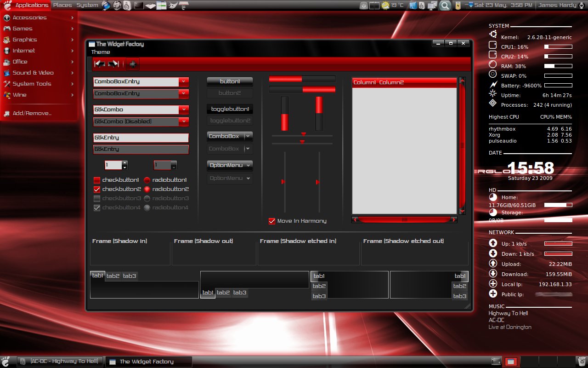Image resolution: width=588 pixels, height=368 pixels.
Task: Click the left vertical scale slider handle
Action: [x=283, y=182]
